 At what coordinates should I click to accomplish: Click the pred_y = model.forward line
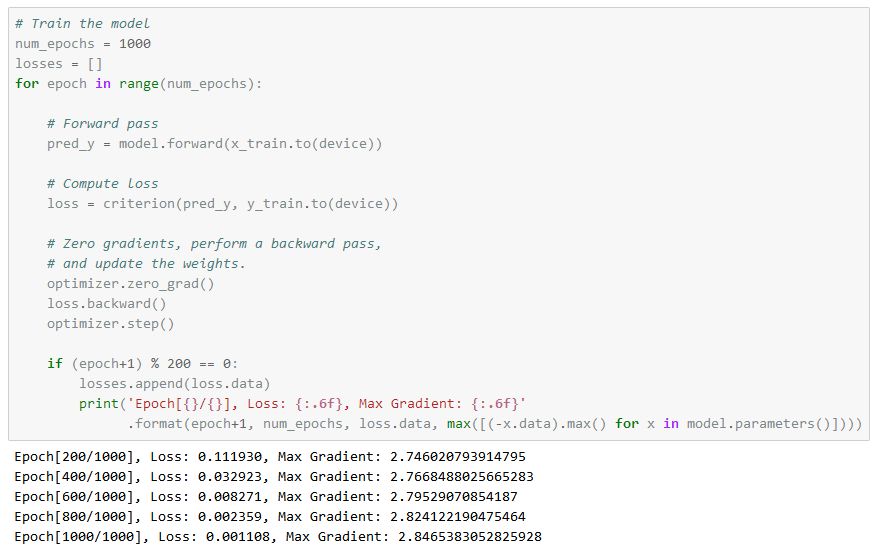point(214,143)
